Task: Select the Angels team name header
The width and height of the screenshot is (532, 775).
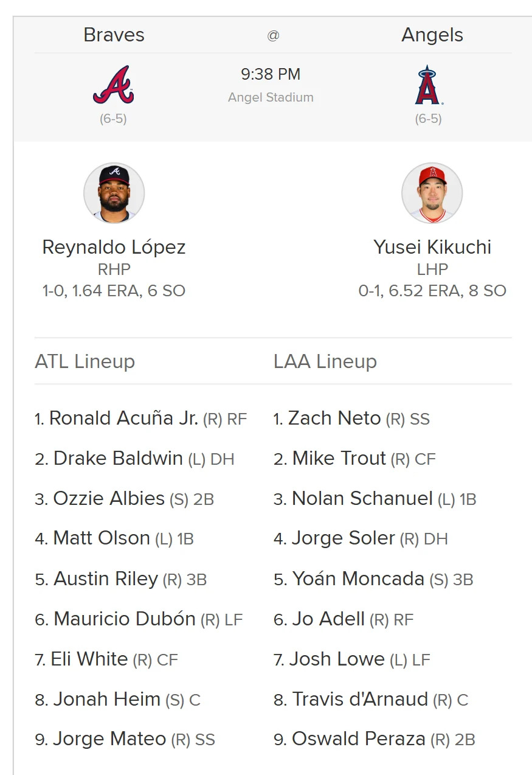Action: (432, 35)
